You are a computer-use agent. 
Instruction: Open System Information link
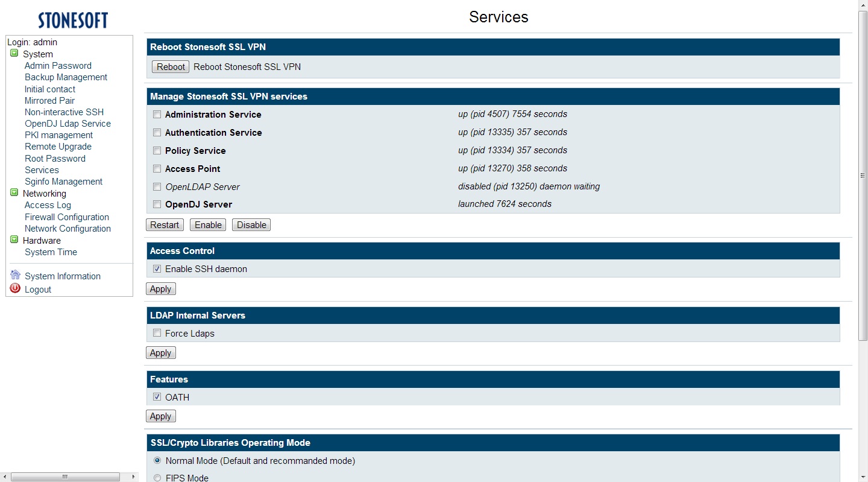pos(63,276)
